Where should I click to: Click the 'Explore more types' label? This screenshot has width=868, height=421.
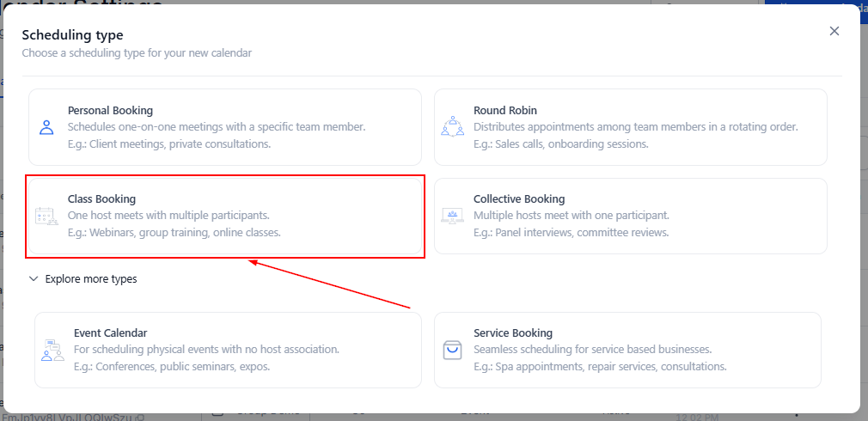click(91, 279)
